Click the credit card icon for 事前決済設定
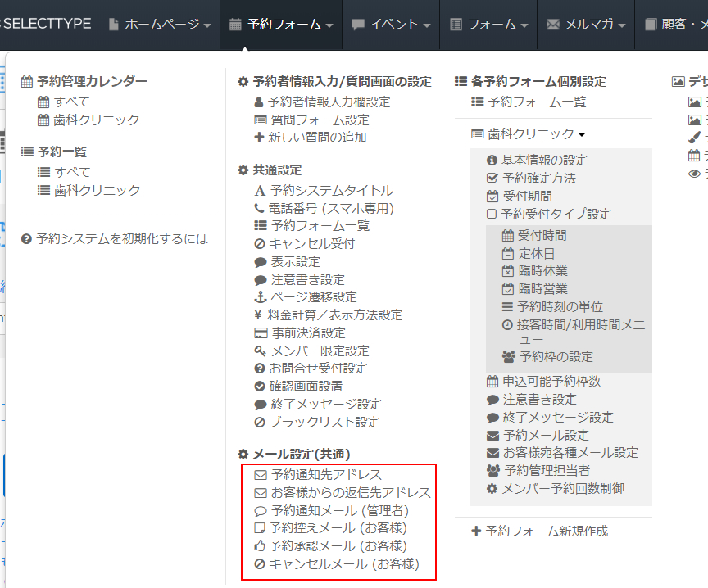 (x=261, y=332)
